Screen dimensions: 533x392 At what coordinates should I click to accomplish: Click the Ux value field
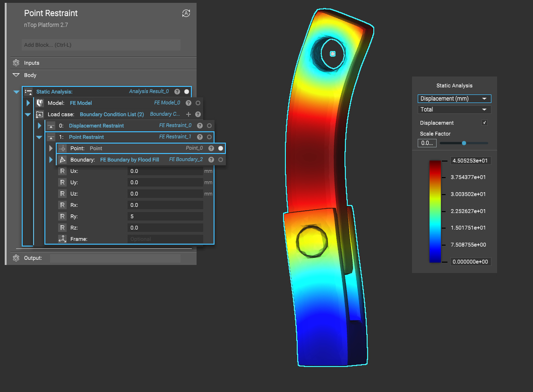(x=165, y=171)
